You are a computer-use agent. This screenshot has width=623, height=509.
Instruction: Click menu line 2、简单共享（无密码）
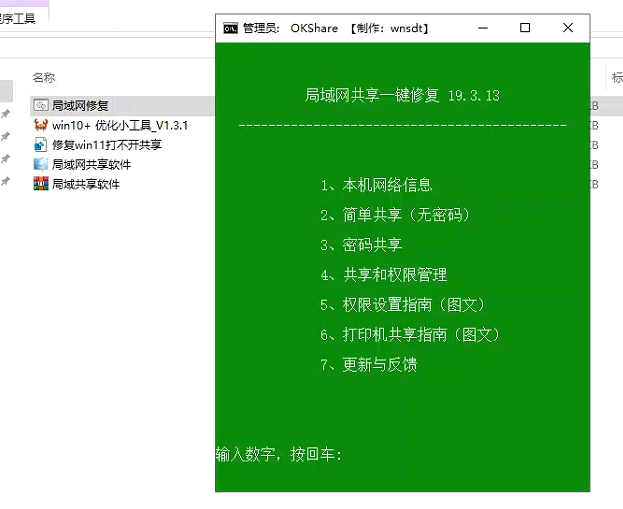point(395,215)
